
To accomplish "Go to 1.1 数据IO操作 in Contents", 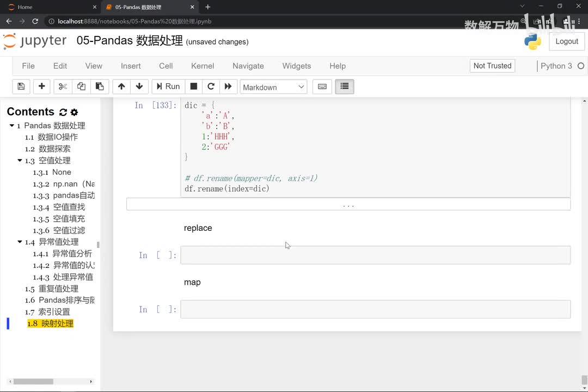I will point(51,137).
